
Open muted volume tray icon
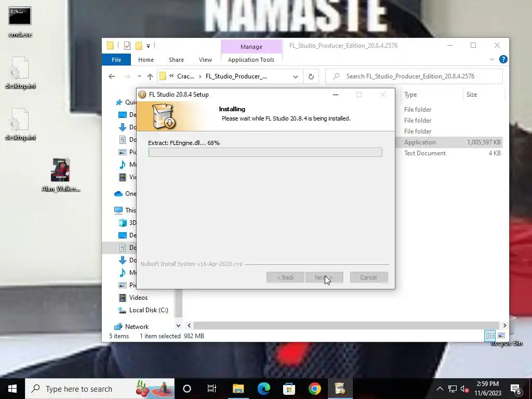(464, 389)
